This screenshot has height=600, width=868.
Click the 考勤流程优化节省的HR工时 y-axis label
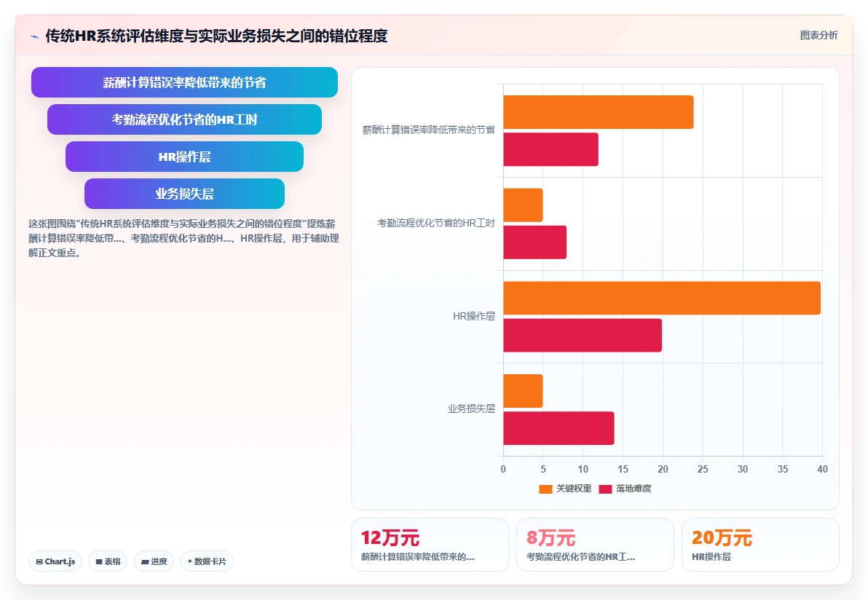tap(435, 223)
